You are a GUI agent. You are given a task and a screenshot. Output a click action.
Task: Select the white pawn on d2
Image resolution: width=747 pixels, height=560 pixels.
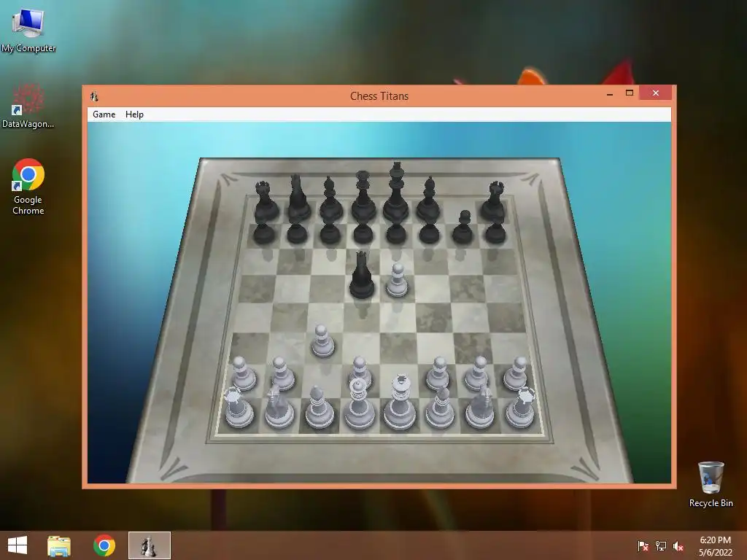click(360, 370)
